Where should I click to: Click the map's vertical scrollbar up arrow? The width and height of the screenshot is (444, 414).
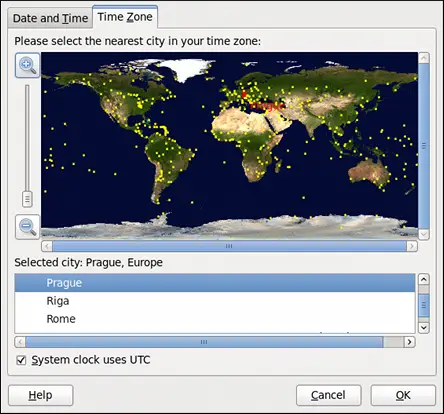(x=424, y=58)
